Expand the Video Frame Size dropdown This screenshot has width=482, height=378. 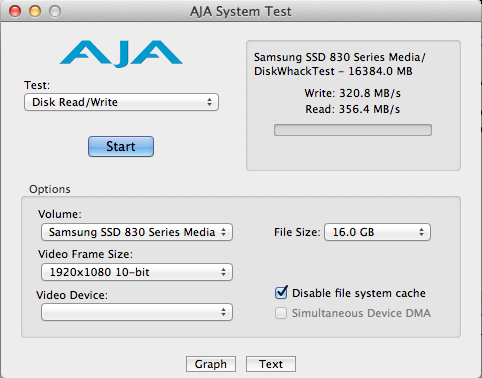point(137,272)
